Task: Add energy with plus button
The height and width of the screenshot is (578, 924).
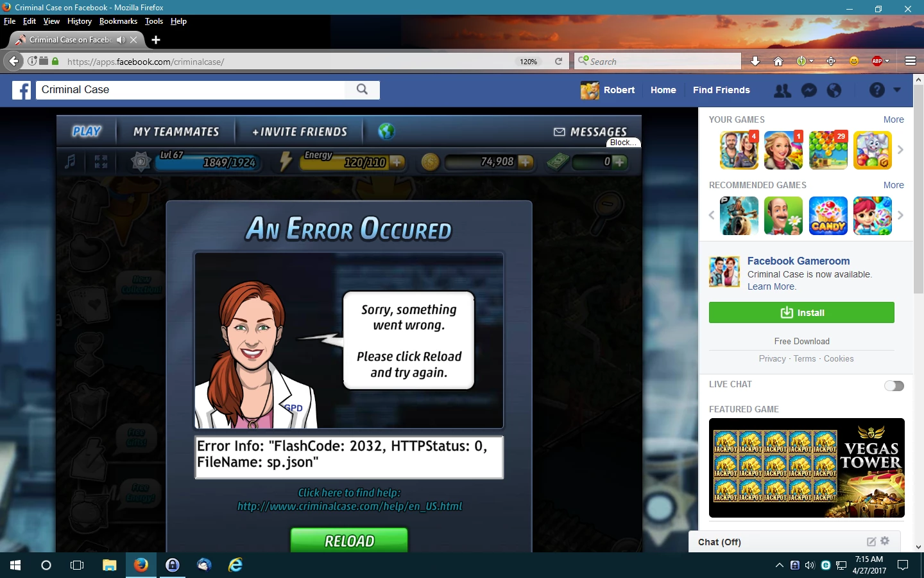Action: click(x=397, y=162)
